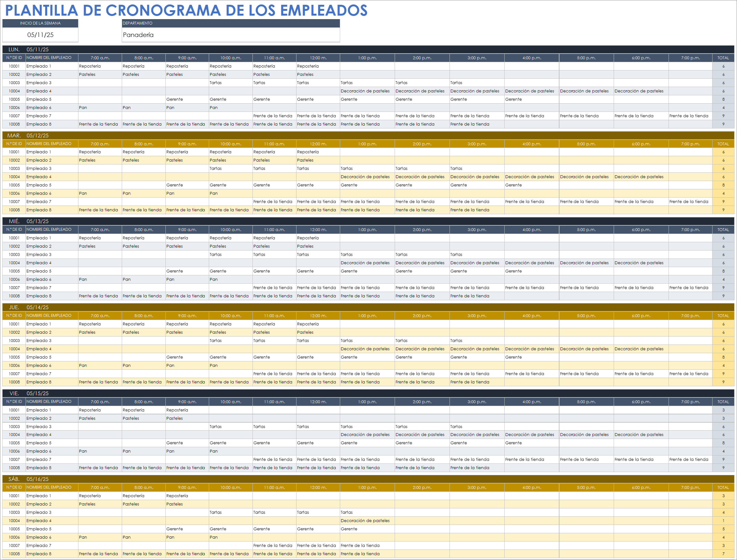Select Tuesday's Empleado 4 name cell
Screen dimensions: 737x560
click(52, 177)
